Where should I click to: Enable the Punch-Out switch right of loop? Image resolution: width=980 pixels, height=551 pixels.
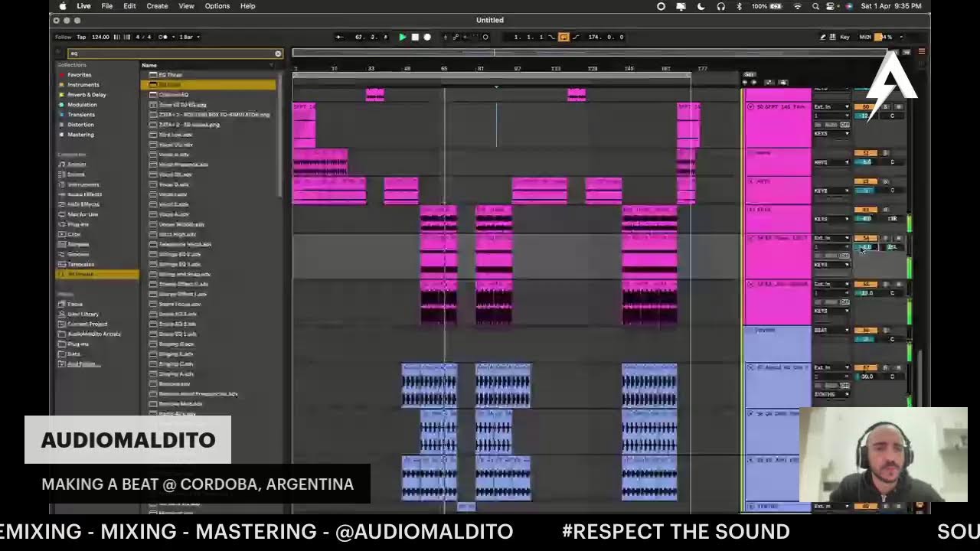[x=576, y=37]
